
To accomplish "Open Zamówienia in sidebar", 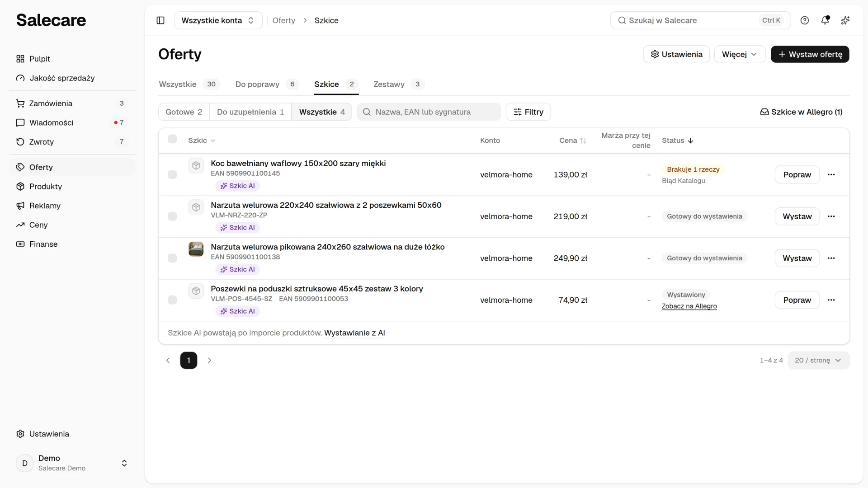I will point(72,103).
